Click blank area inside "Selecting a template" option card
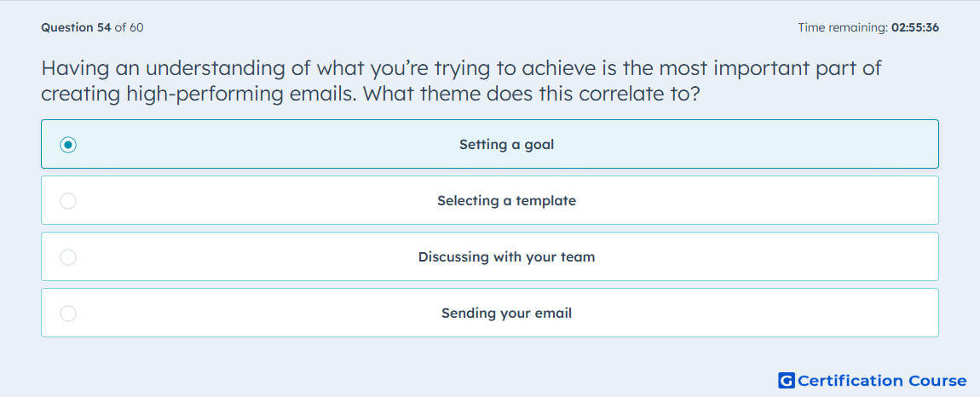Screen dimensions: 980x397 [750, 201]
